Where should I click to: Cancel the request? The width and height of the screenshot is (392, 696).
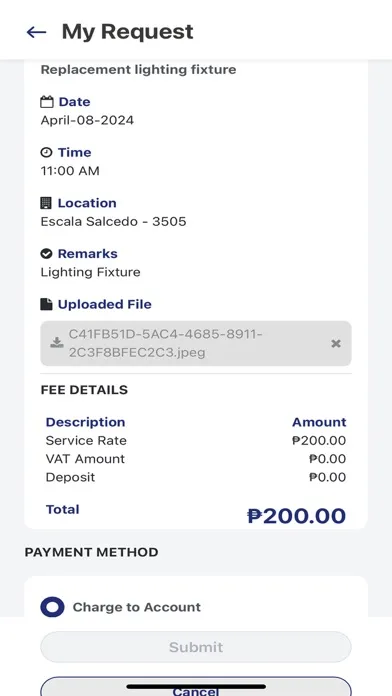(x=196, y=687)
